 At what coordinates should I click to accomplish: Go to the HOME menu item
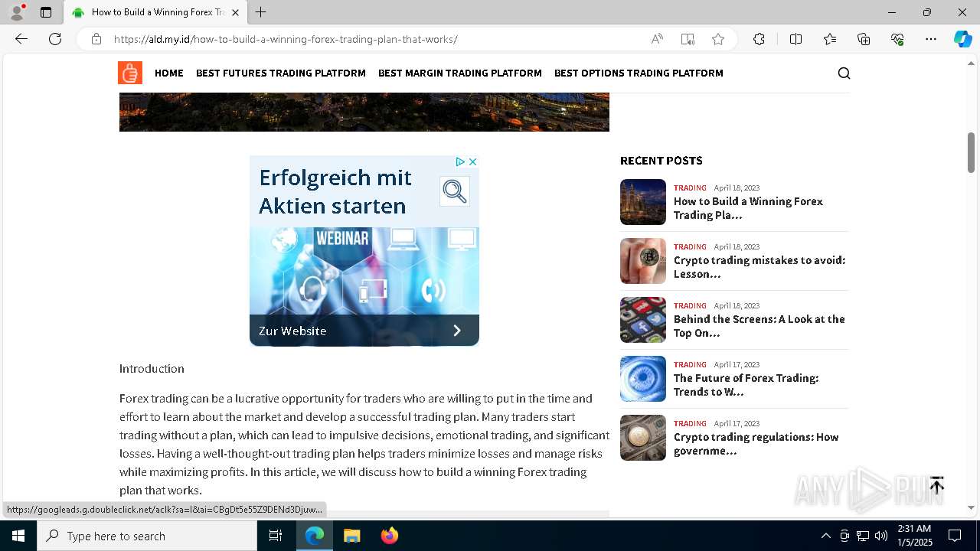169,73
